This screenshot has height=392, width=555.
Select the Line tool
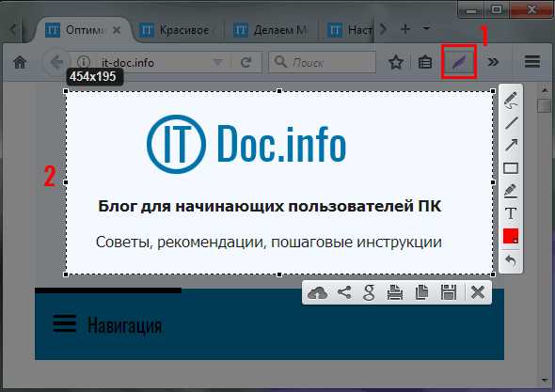tap(511, 123)
